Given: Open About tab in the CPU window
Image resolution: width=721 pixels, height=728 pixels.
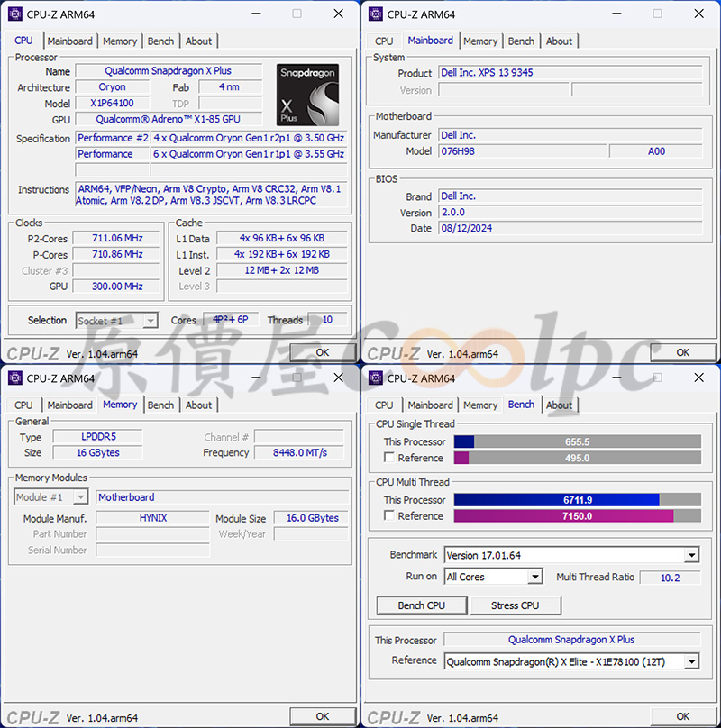Looking at the screenshot, I should click(x=199, y=41).
